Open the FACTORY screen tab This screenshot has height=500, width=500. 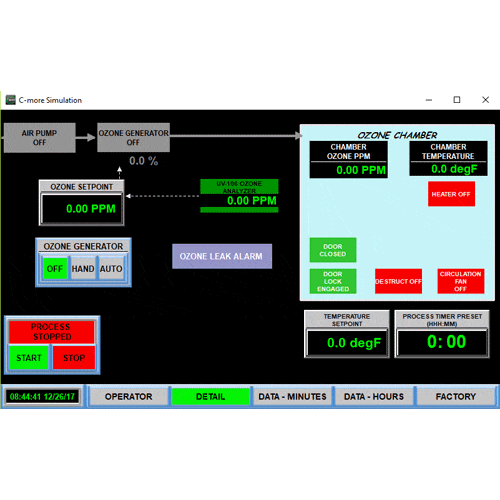pyautogui.click(x=456, y=396)
